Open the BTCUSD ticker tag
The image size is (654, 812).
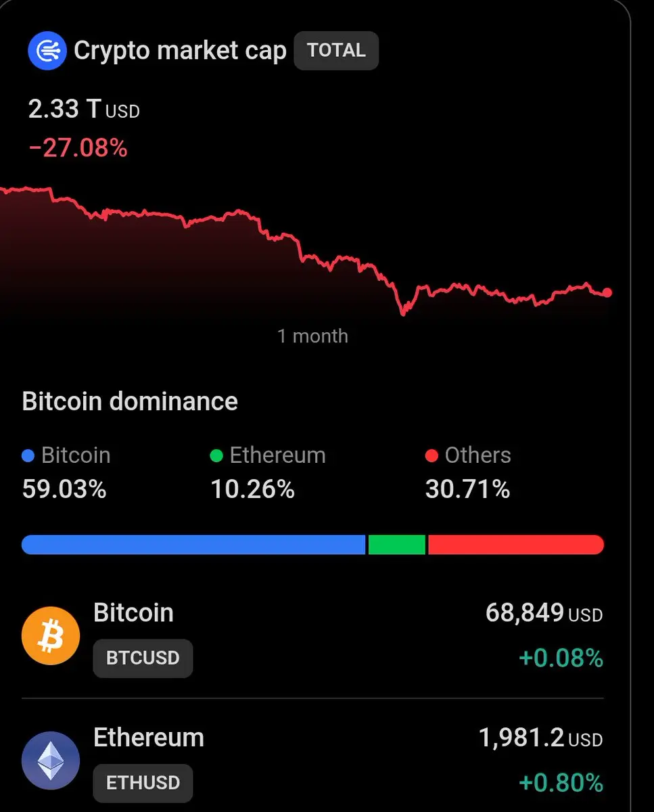coord(143,658)
